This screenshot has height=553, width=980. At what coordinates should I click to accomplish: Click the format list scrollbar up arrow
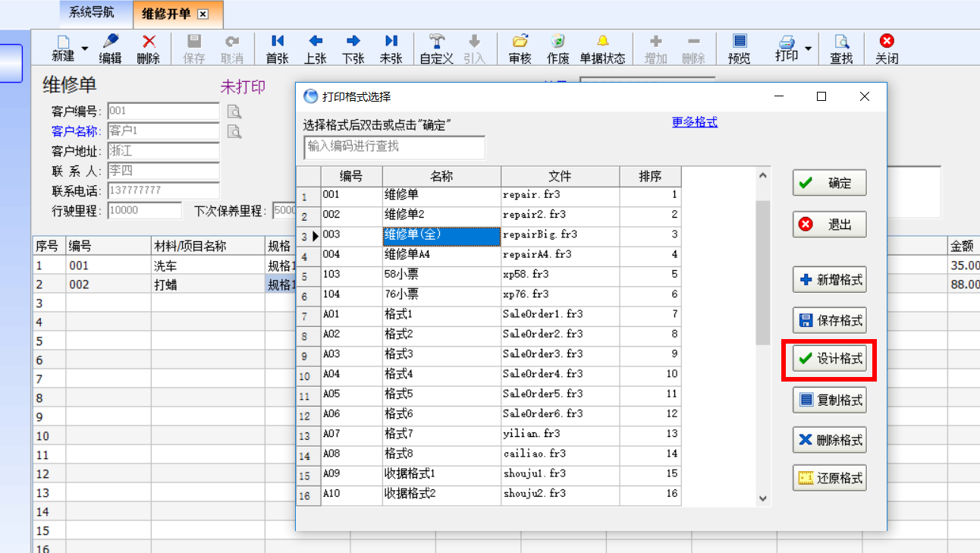coord(763,175)
